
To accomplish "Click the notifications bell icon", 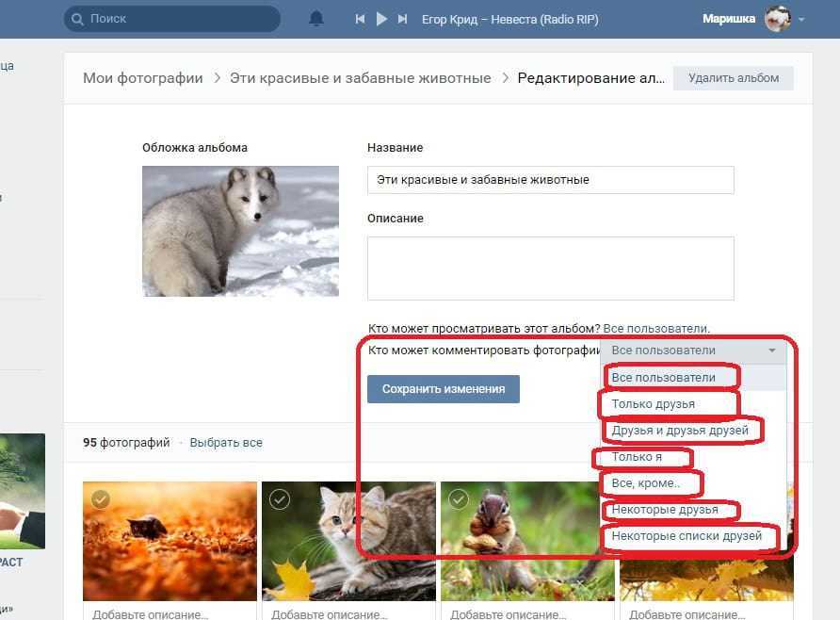I will 316,19.
